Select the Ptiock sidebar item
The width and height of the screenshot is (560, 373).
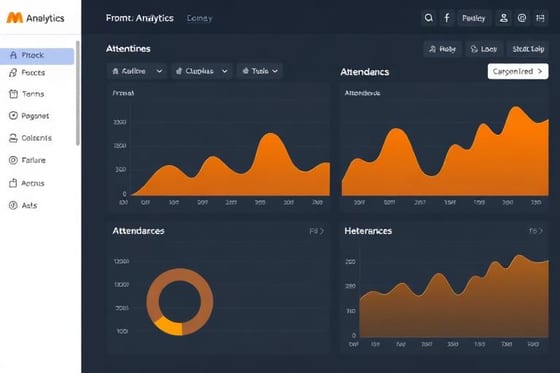pos(37,56)
